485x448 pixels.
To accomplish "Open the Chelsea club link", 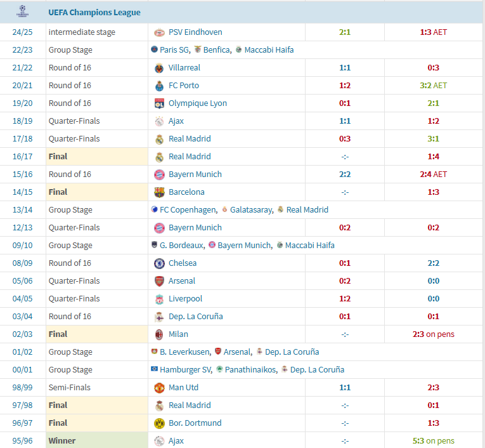I will click(183, 263).
